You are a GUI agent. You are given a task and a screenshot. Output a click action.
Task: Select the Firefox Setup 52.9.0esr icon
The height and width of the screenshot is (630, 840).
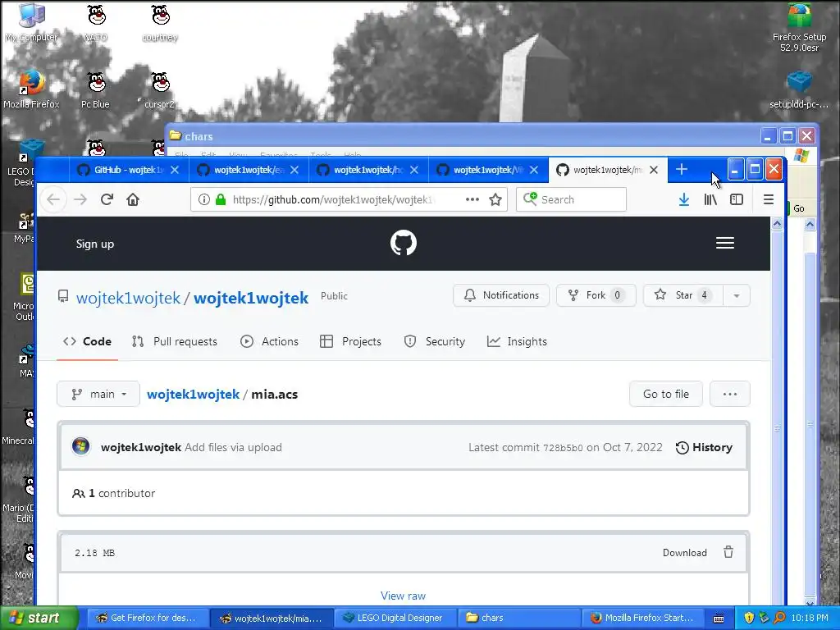click(799, 28)
